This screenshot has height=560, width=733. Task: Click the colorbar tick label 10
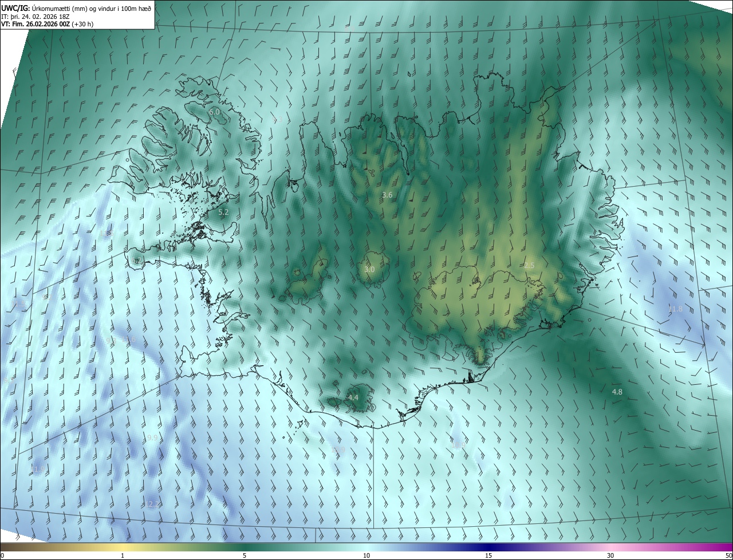tap(366, 555)
